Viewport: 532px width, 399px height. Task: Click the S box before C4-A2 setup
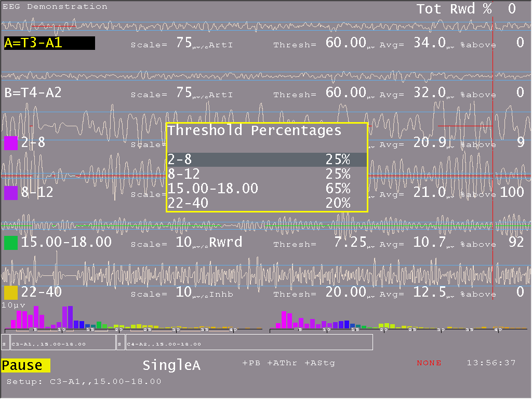(x=120, y=343)
